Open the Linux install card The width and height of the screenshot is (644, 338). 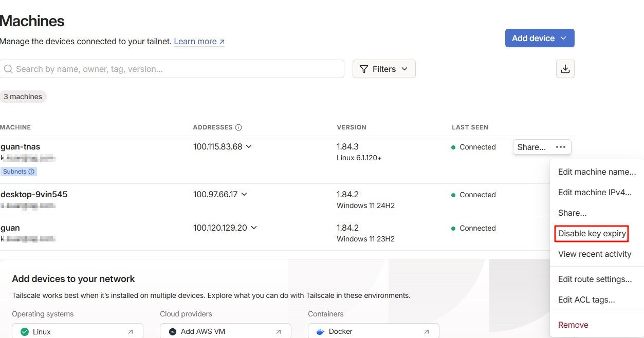click(78, 331)
